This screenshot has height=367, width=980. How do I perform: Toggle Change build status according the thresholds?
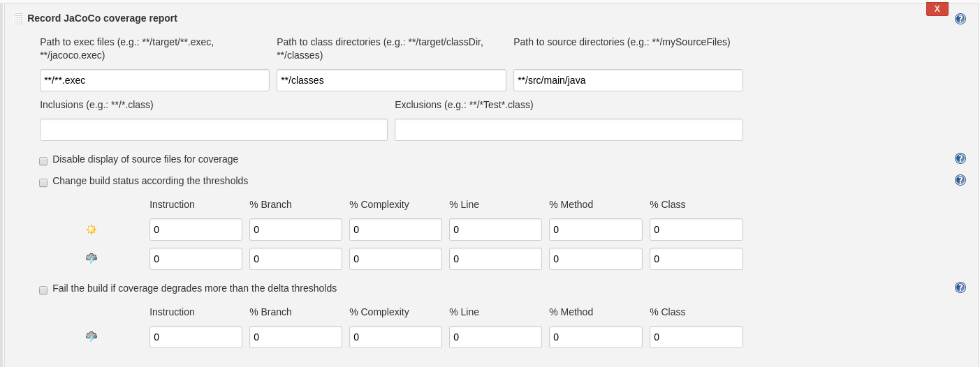point(43,183)
